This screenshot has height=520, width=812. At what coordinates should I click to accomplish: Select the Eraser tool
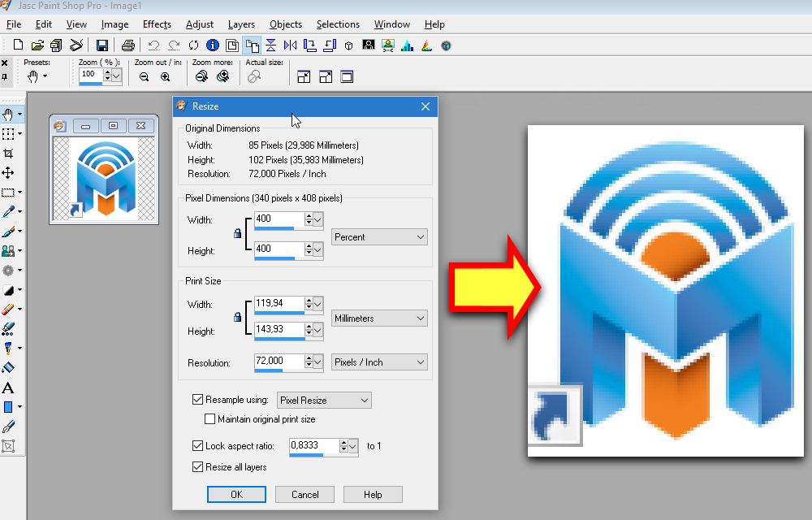pyautogui.click(x=8, y=310)
